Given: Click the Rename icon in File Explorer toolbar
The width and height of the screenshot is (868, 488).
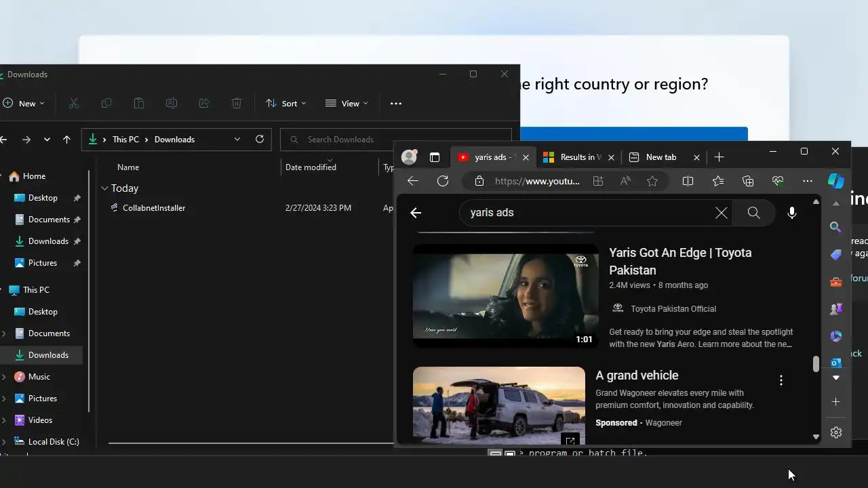Looking at the screenshot, I should tap(172, 103).
